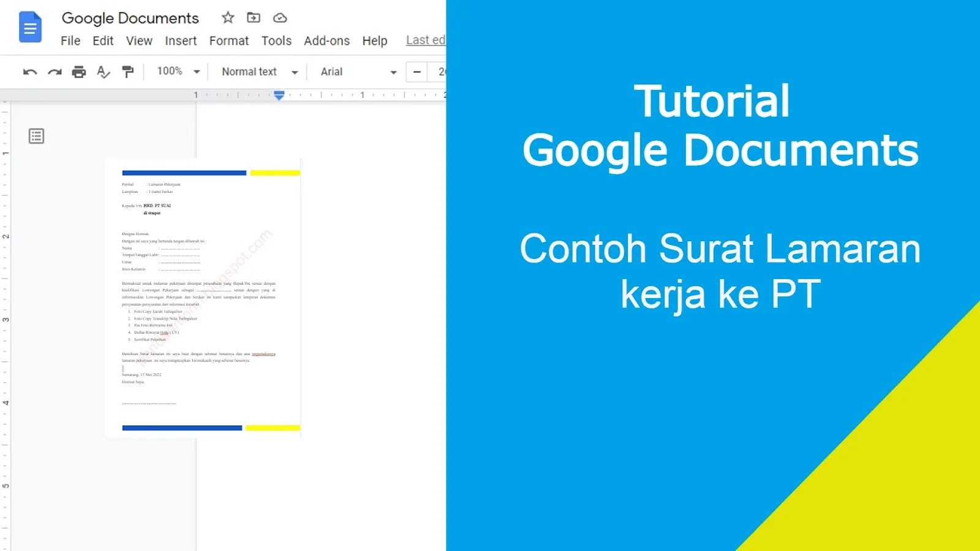Open the View menu
Viewport: 980px width, 551px height.
click(139, 41)
